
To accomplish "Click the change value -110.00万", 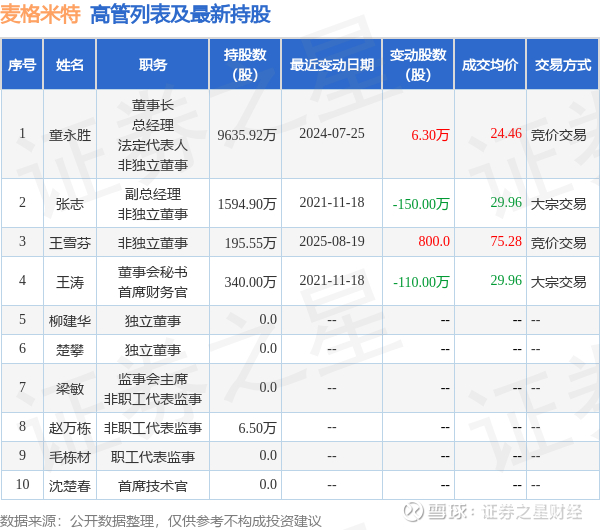I will [x=421, y=282].
